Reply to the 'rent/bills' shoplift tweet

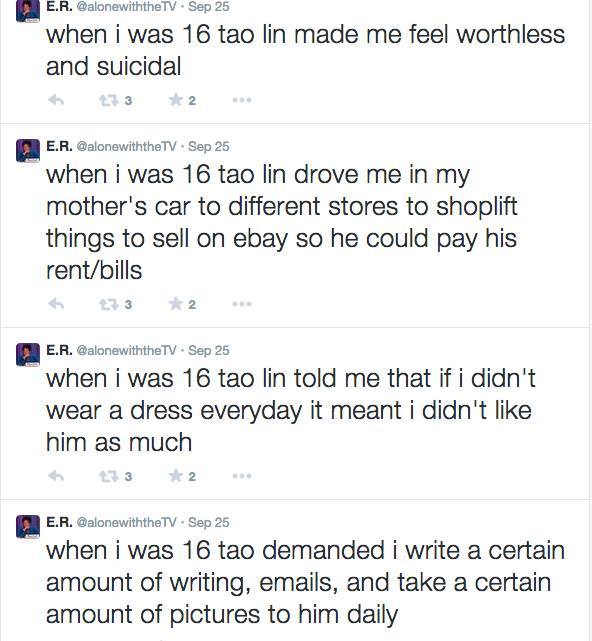click(56, 304)
